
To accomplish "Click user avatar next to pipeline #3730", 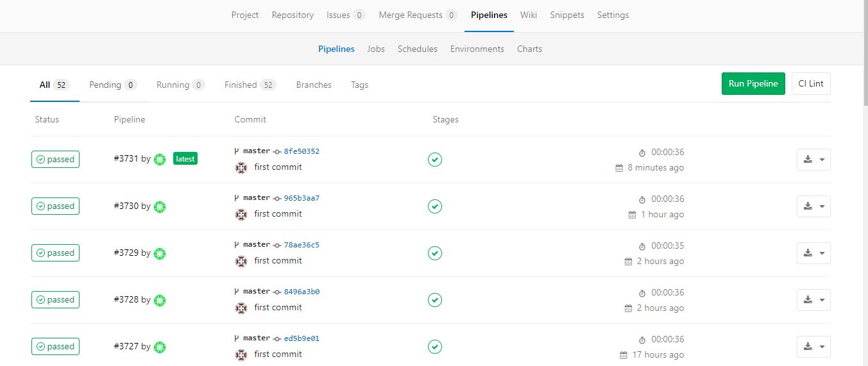I will coord(160,206).
